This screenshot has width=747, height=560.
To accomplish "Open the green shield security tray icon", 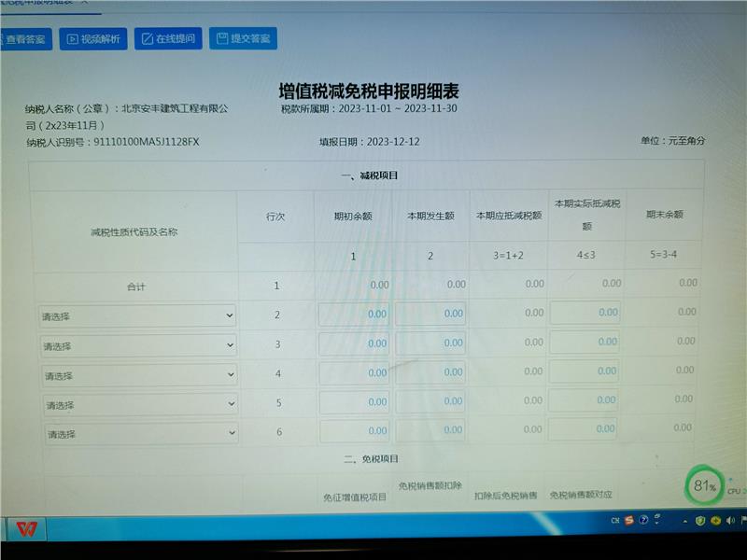I will tap(699, 520).
